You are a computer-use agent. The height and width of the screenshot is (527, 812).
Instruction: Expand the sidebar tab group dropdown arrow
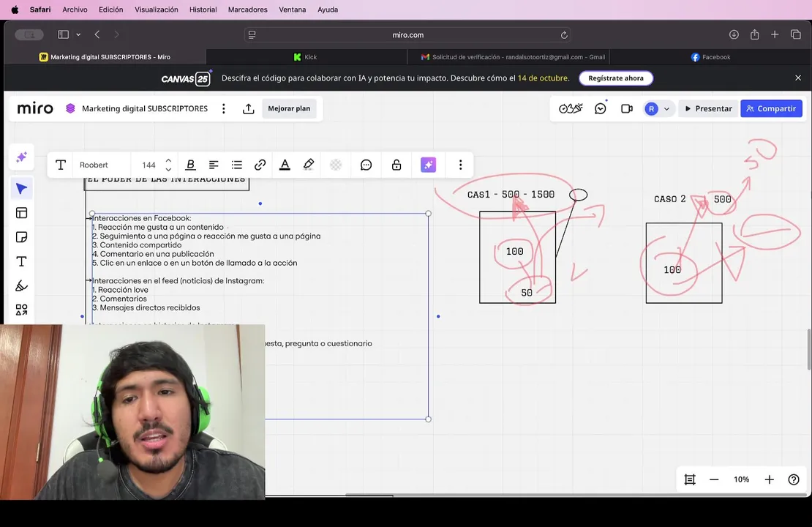[78, 34]
